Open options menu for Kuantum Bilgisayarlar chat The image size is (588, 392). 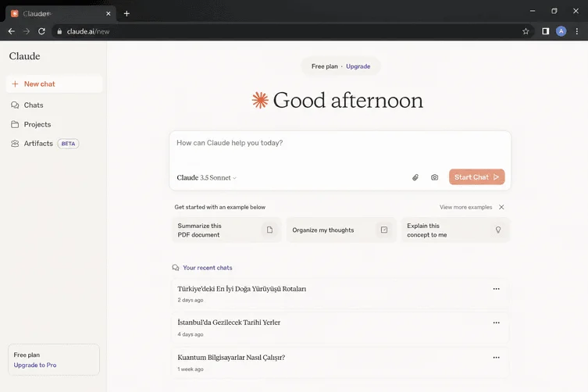(x=496, y=358)
